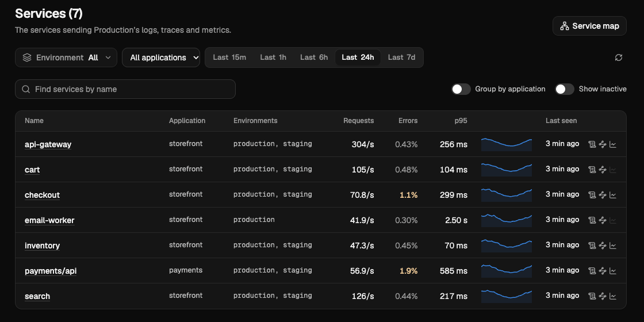Open logs for inventory service

(x=592, y=246)
